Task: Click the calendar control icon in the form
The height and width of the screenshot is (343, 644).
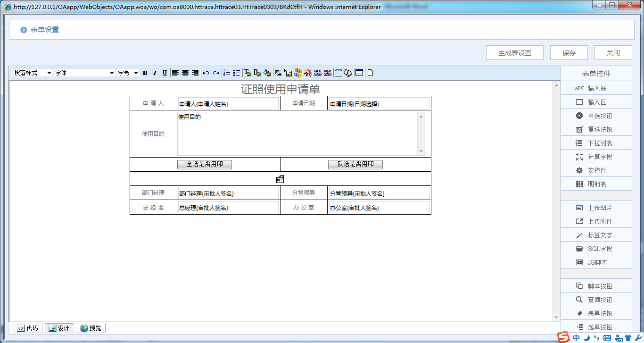Action: pyautogui.click(x=280, y=179)
